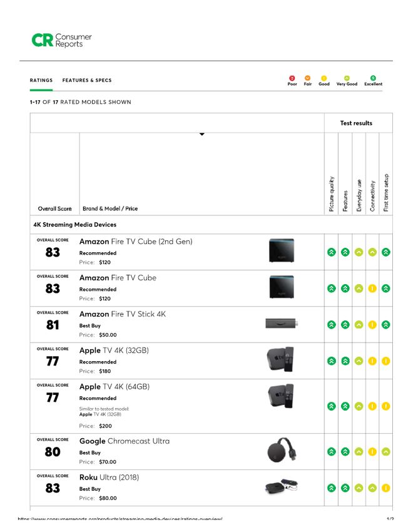Open the Features & Specs tab
Image resolution: width=411 pixels, height=532 pixels.
[87, 80]
